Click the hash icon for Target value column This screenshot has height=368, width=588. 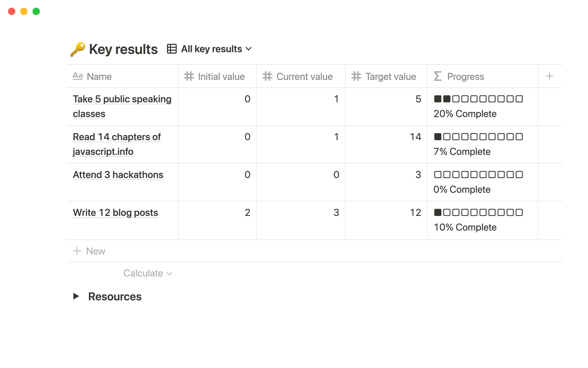(x=356, y=76)
